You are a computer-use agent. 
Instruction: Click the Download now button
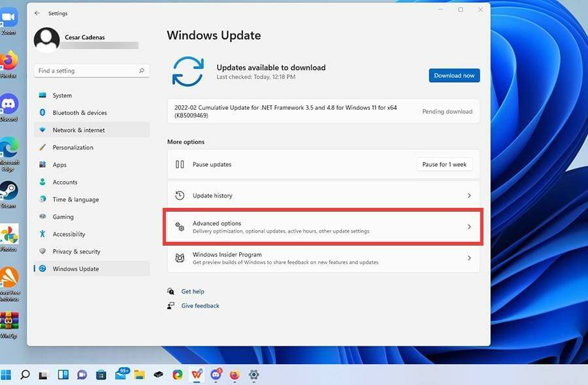453,75
